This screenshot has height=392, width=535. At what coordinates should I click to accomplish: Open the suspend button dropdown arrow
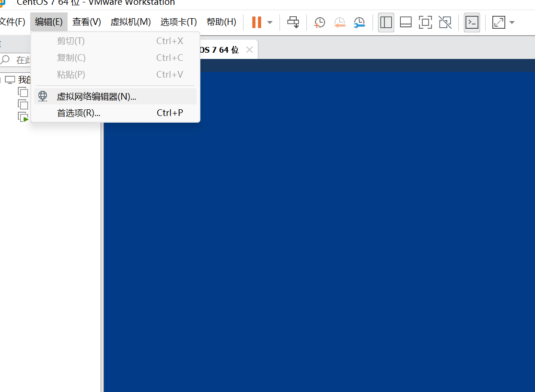pos(269,22)
